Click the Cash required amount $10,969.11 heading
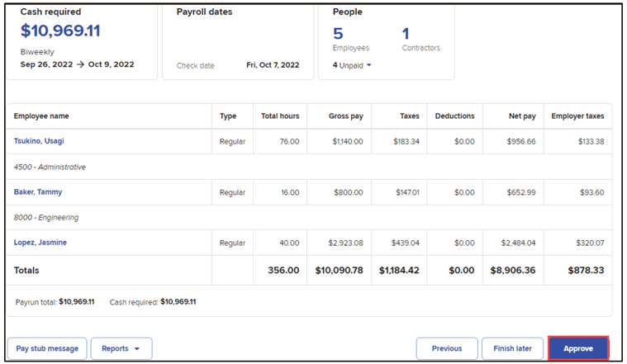 [x=60, y=31]
